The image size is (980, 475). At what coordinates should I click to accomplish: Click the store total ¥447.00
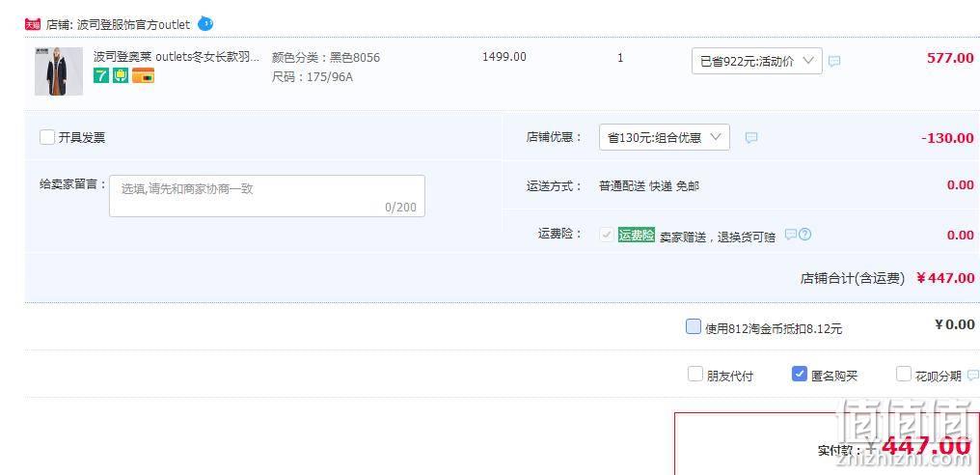[945, 278]
